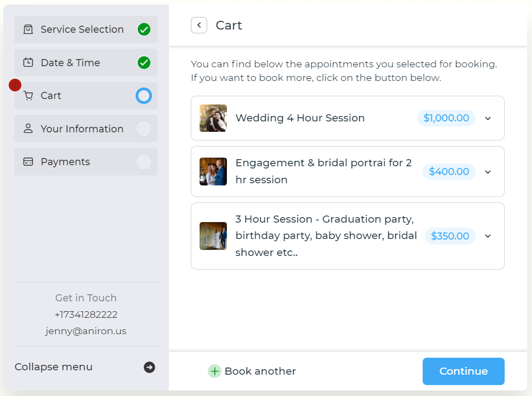Click the Wedding session thumbnail photo
Screen dimensions: 532x396
(213, 118)
